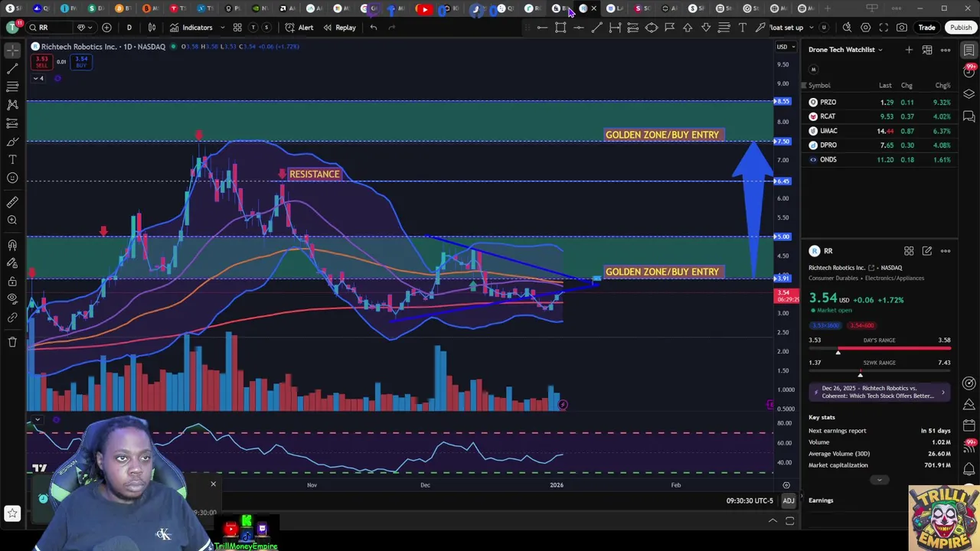Viewport: 980px width, 551px height.
Task: Expand the collapsed indicators legend showing 4
Action: [38, 78]
